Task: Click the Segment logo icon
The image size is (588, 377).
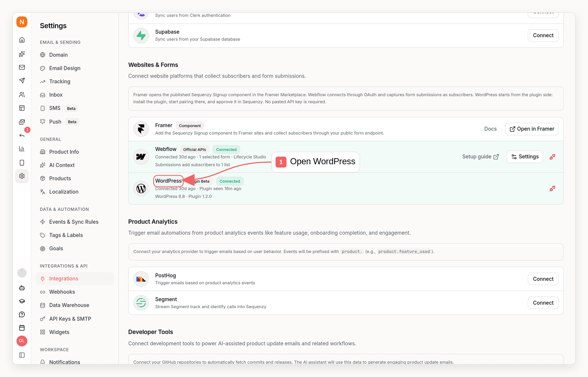Action: pyautogui.click(x=141, y=303)
